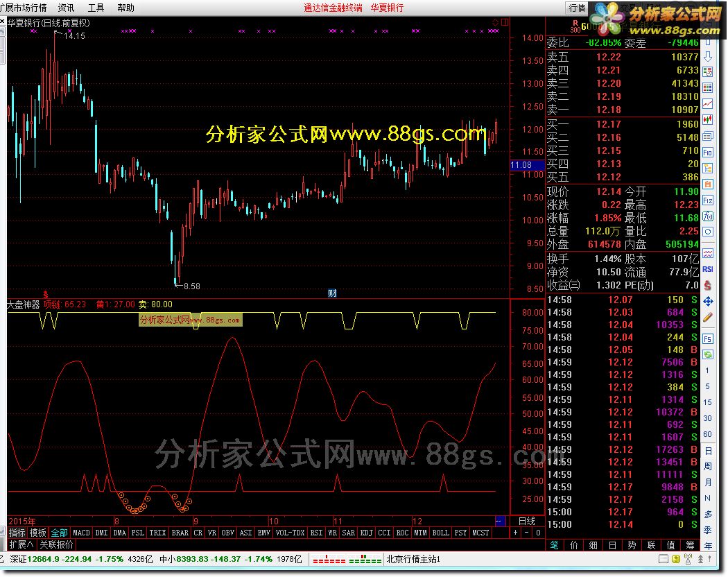Click the down-arrow icon in right toolbar
Screen dimensions: 728x577
708,57
